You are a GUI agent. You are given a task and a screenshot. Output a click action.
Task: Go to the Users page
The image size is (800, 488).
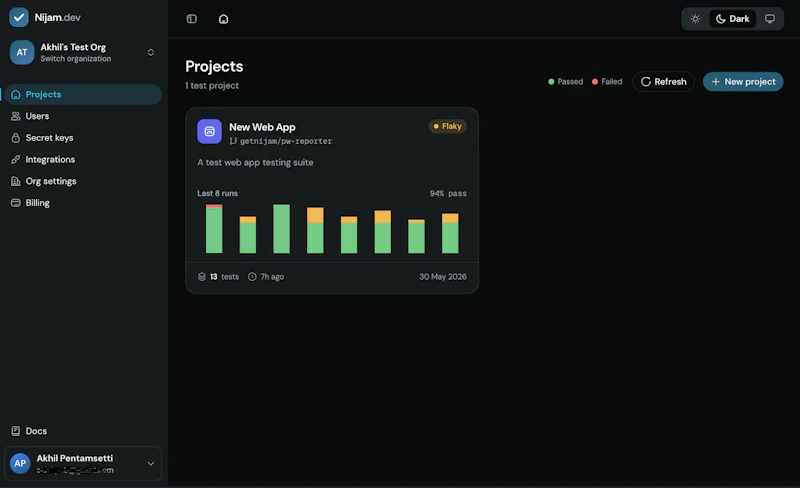click(82, 116)
